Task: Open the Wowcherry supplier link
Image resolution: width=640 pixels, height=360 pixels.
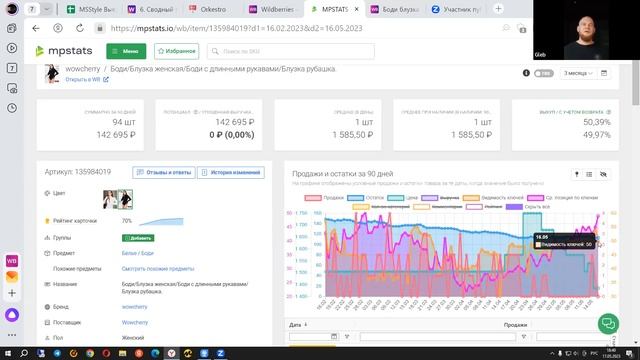Action: 135,322
